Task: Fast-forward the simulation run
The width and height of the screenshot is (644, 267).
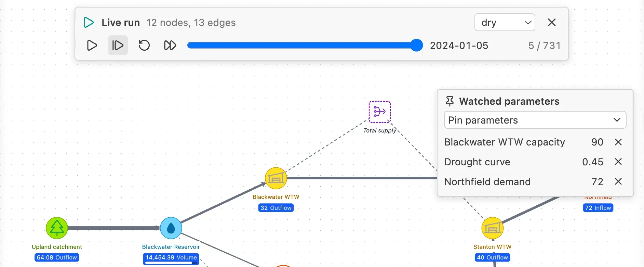Action: coord(170,45)
